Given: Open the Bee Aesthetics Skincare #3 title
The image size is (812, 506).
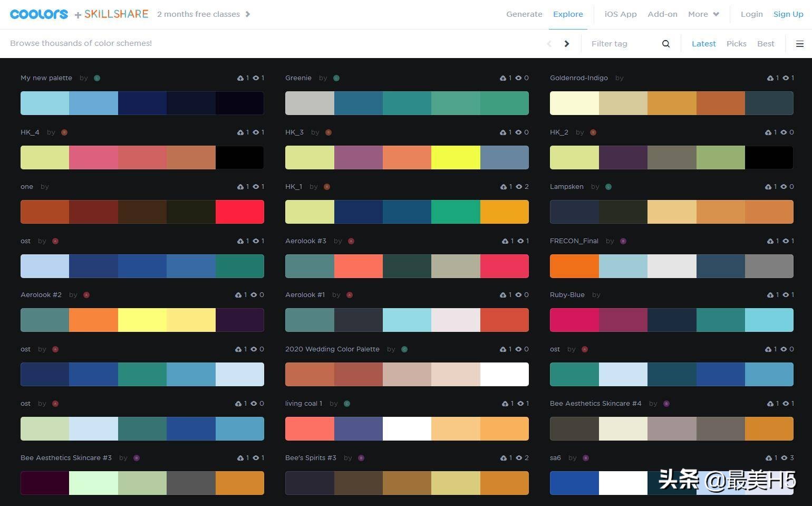Looking at the screenshot, I should coord(66,458).
